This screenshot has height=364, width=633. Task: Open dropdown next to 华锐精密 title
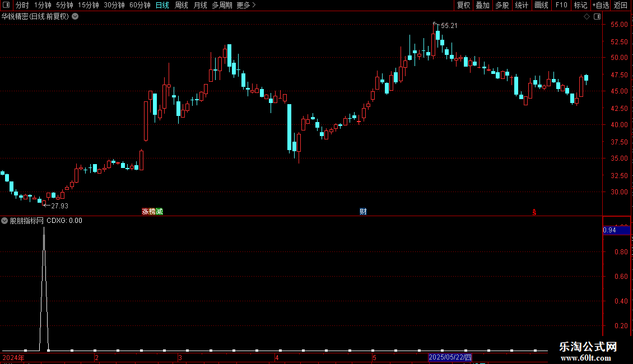tap(75, 17)
